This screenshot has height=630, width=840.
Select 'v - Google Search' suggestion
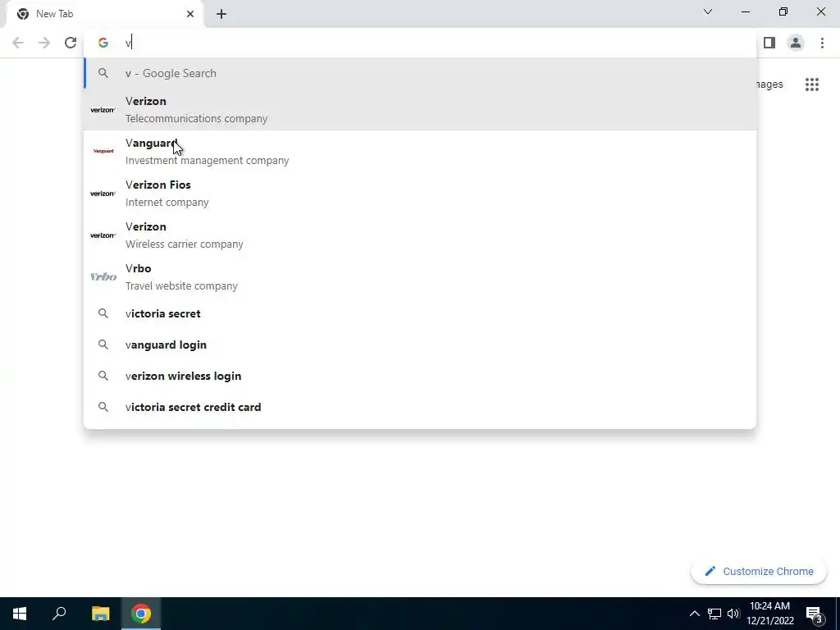point(420,73)
